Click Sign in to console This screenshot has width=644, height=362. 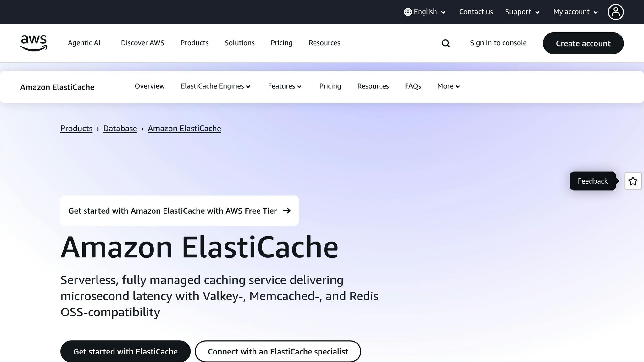pos(498,43)
